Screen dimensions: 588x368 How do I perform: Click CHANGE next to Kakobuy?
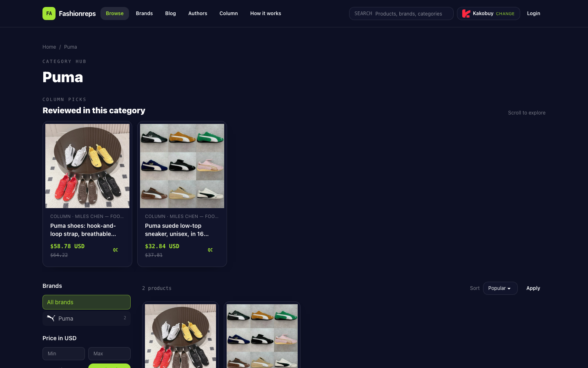(x=505, y=14)
